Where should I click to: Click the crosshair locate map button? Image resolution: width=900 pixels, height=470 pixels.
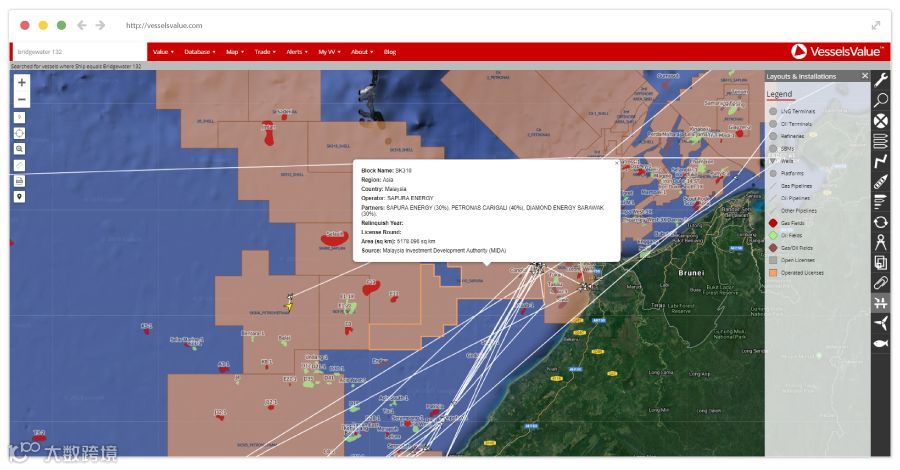point(19,133)
